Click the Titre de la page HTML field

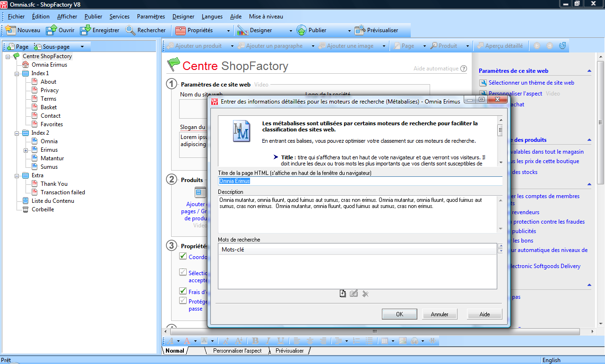359,181
